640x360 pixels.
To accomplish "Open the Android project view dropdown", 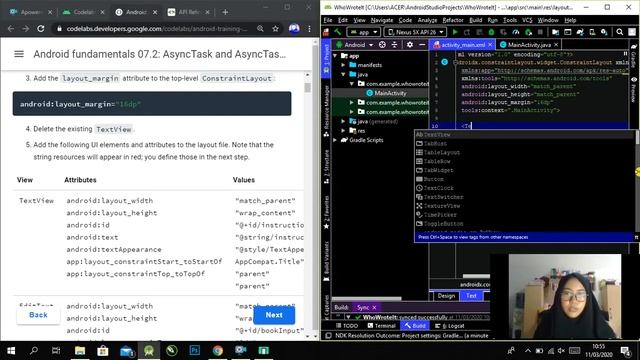I will click(355, 44).
